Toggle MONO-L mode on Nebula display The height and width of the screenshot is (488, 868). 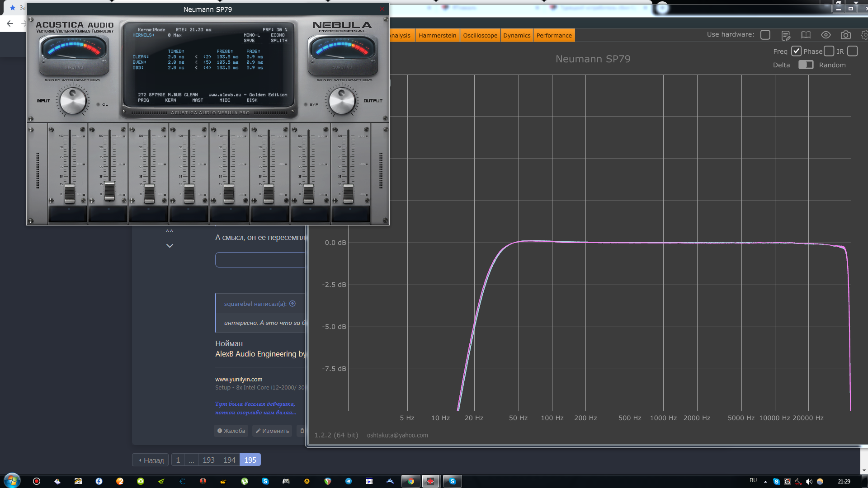pos(252,35)
